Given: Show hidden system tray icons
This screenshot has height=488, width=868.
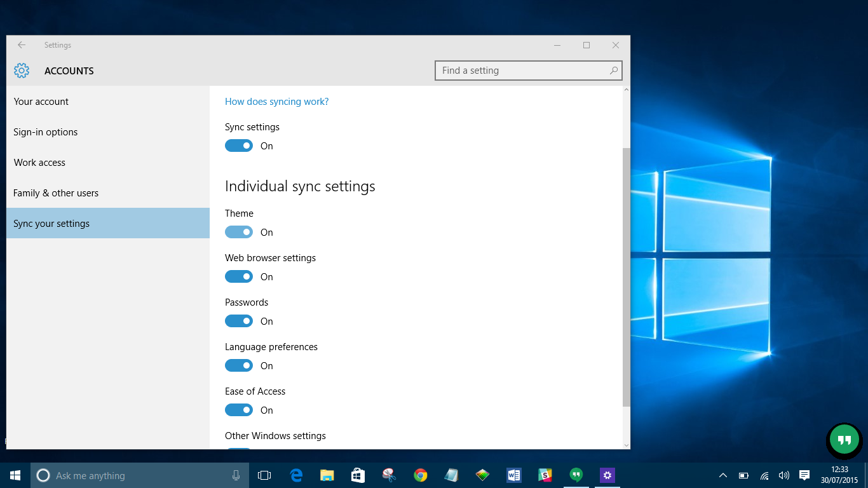Looking at the screenshot, I should click(723, 475).
